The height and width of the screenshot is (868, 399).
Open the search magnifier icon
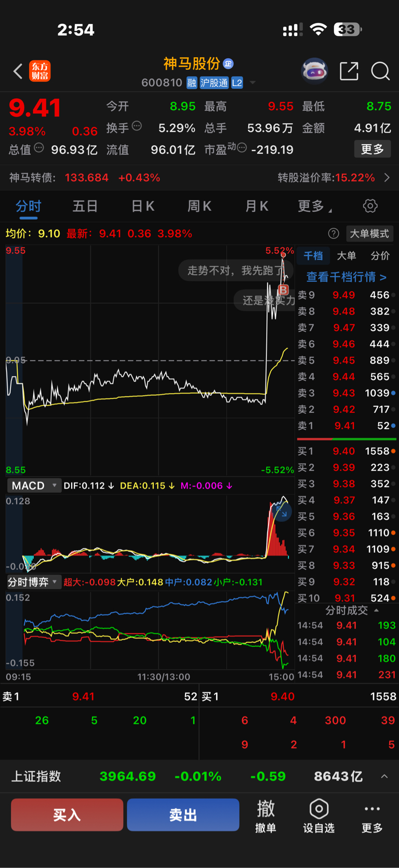click(x=380, y=71)
